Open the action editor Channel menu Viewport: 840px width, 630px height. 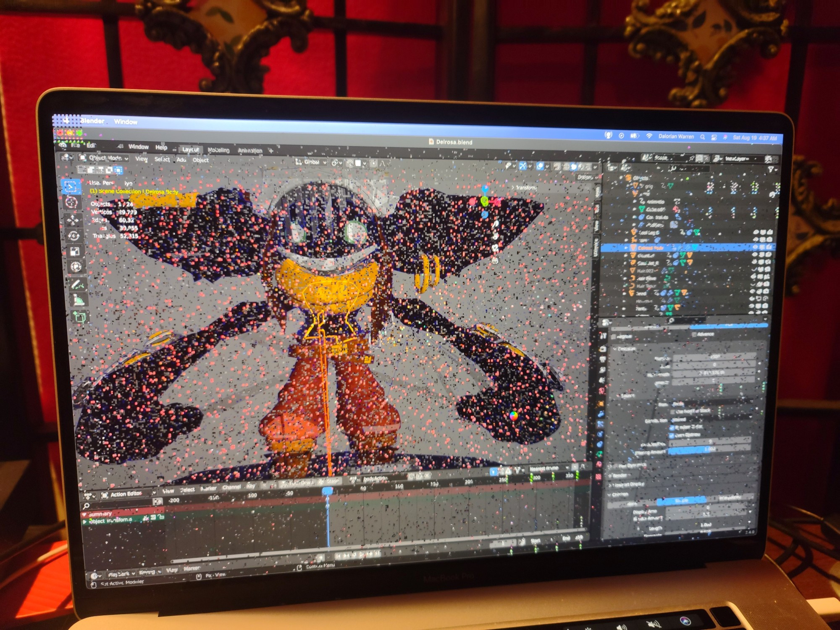click(x=232, y=487)
